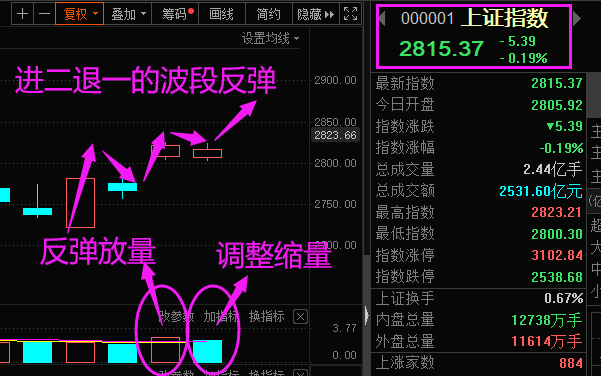Toggle the 简约 simple mode

(x=269, y=14)
